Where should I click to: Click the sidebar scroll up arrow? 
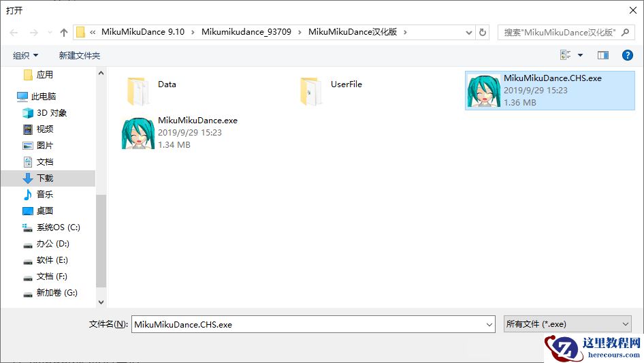pos(101,73)
